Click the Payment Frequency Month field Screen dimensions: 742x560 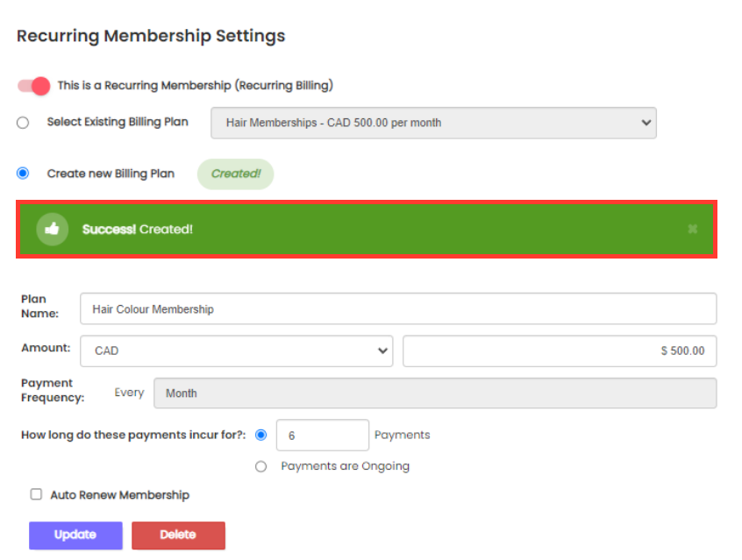[x=434, y=393]
